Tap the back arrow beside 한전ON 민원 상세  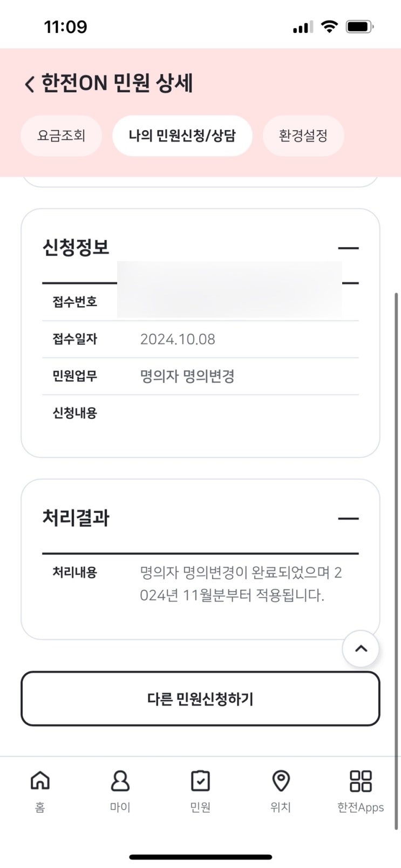30,84
